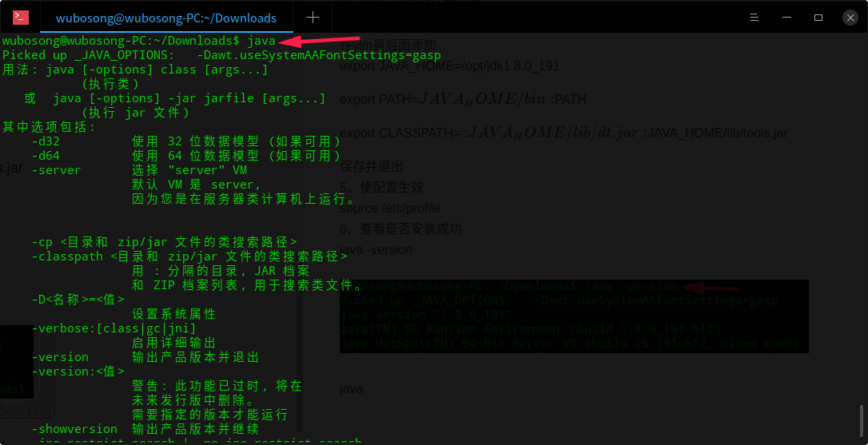Viewport: 868px width, 445px height.
Task: Click the '设置系统属性' description
Action: coord(173,315)
